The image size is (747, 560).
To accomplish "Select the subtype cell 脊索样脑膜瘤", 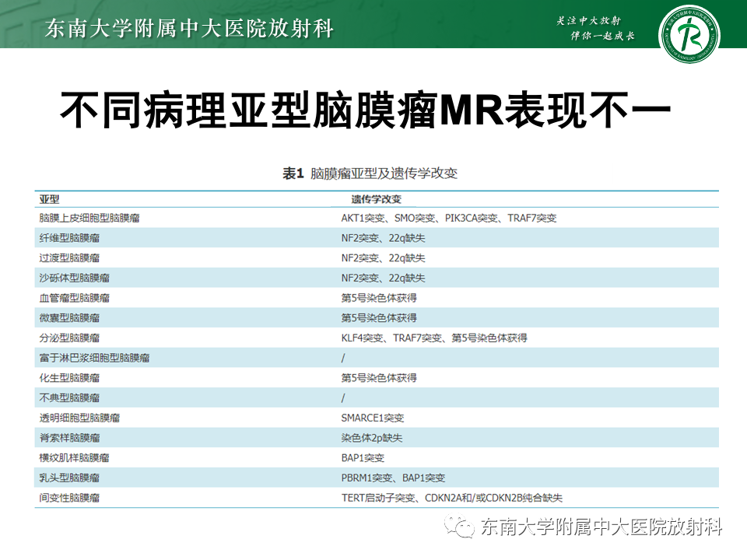I will 69,438.
